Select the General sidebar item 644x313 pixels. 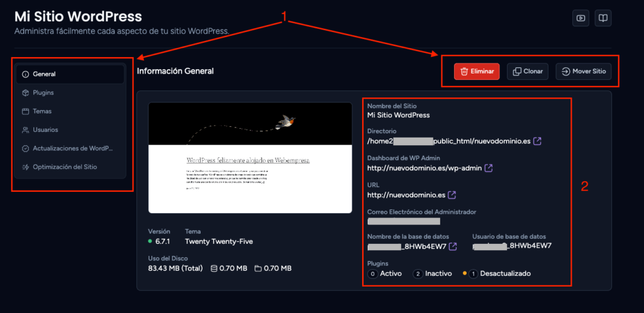pyautogui.click(x=70, y=74)
